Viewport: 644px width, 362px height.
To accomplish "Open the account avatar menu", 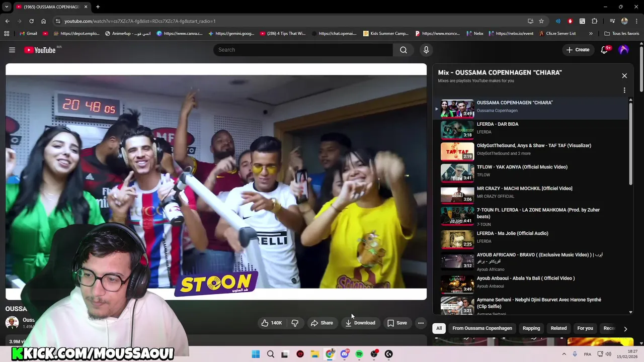I will coord(623,50).
